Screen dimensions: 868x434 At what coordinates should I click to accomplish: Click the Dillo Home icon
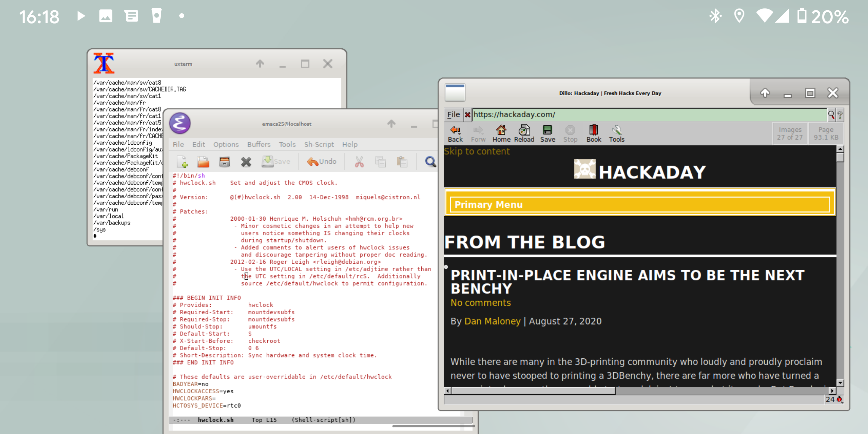coord(502,133)
